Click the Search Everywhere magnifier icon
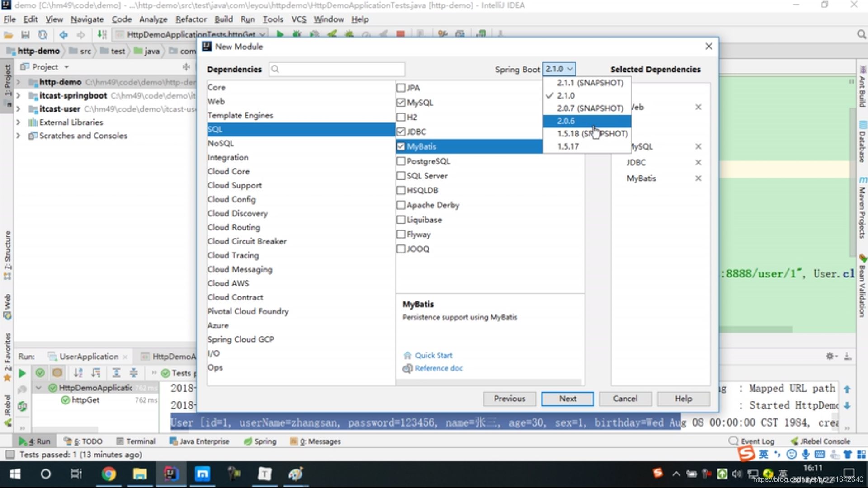 861,34
